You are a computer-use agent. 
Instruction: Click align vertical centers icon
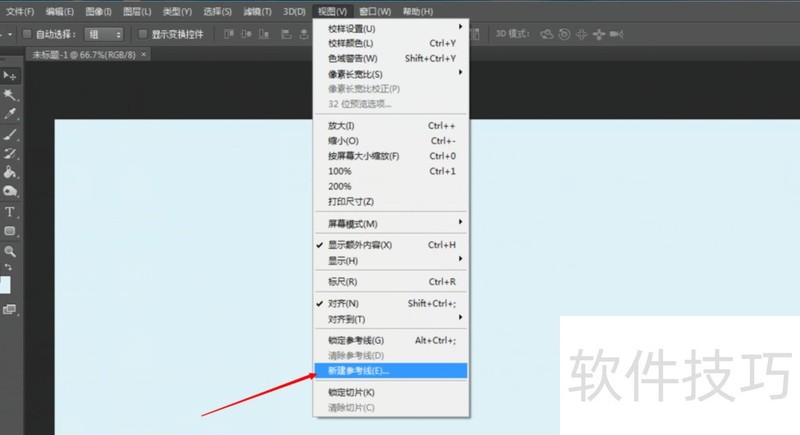(x=246, y=34)
